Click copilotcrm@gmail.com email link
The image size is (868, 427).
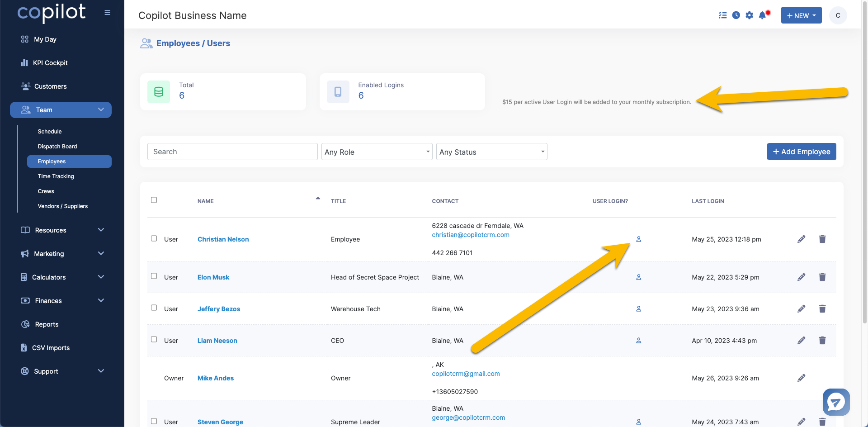click(x=466, y=374)
